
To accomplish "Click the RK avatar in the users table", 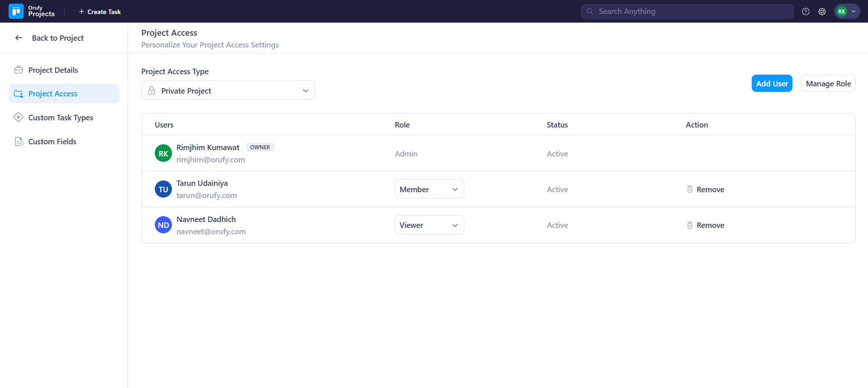I will (x=163, y=153).
